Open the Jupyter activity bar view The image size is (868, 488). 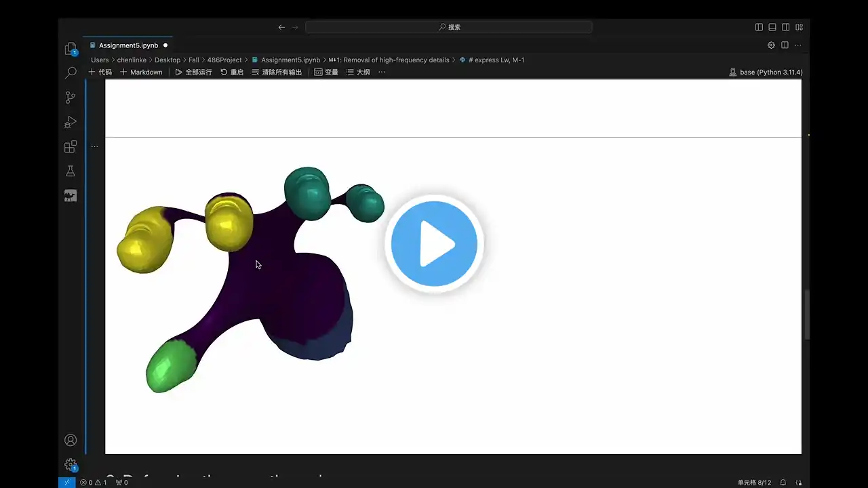click(x=71, y=196)
